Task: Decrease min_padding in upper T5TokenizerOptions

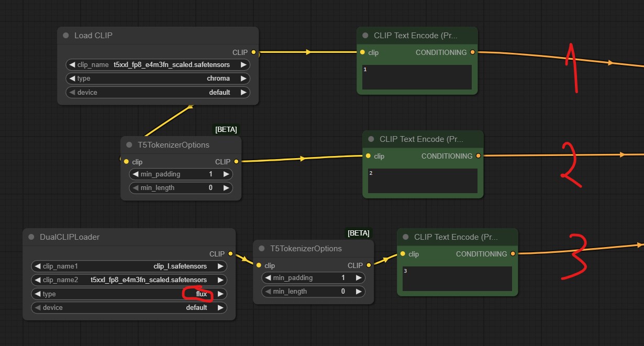Action: tap(136, 174)
